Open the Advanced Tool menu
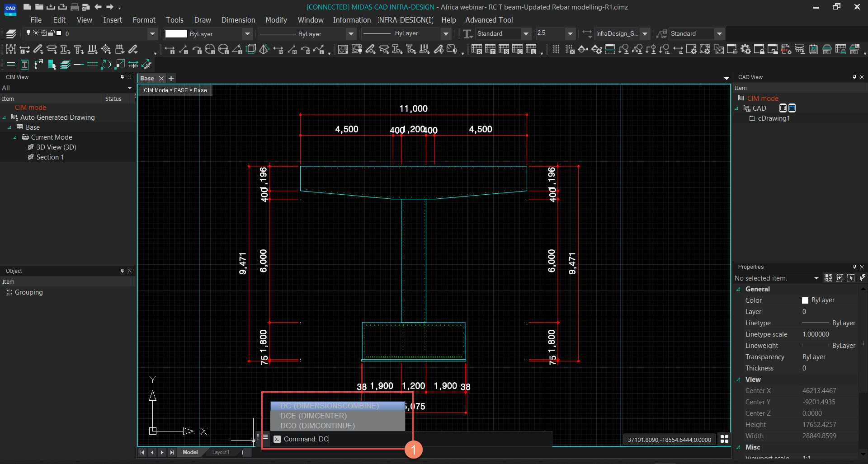Viewport: 868px width, 464px height. [x=489, y=20]
